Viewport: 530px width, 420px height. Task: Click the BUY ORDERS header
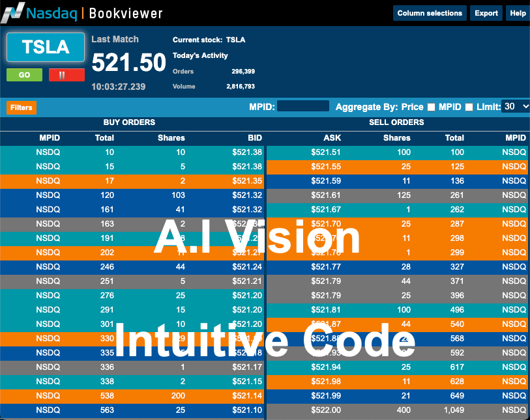click(x=129, y=122)
